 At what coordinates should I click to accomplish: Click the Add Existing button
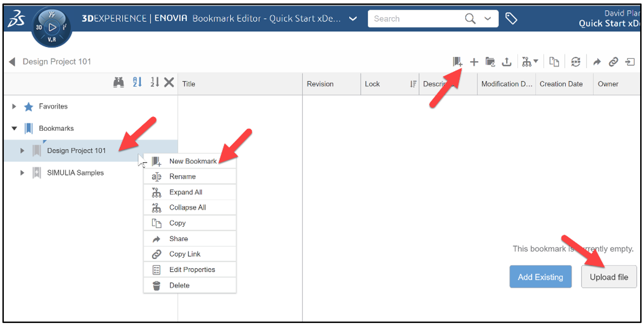coord(540,277)
